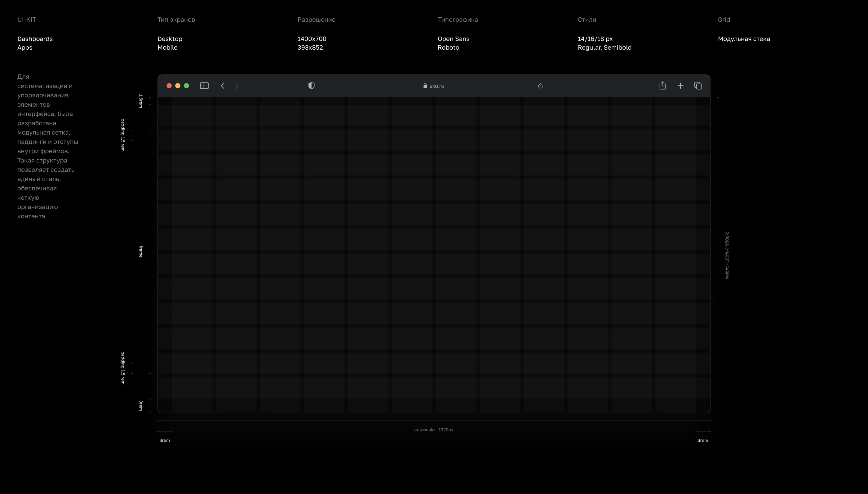
Task: Click the red close window dot
Action: pos(169,86)
